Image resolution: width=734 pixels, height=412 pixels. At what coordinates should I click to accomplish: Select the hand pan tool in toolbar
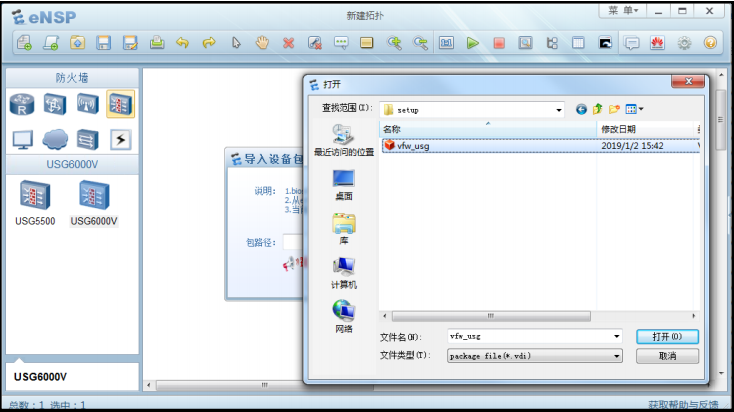[x=262, y=43]
